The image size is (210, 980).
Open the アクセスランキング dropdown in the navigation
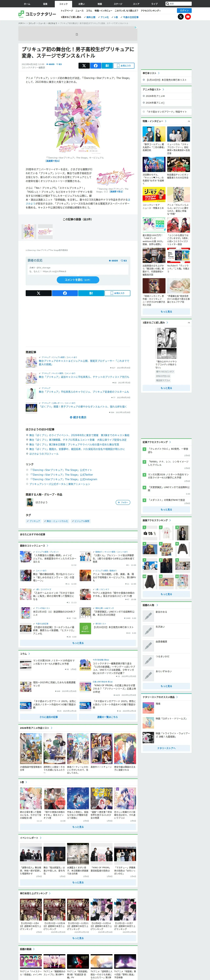click(150, 11)
